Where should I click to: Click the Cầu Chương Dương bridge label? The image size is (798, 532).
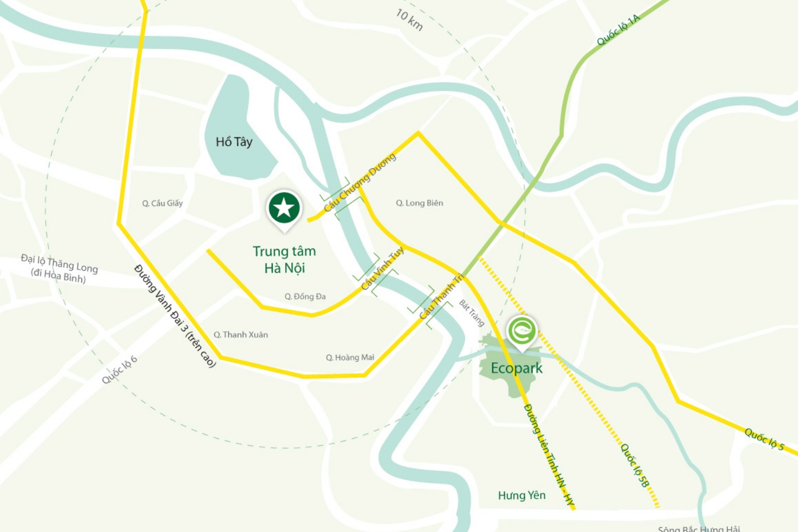[360, 182]
